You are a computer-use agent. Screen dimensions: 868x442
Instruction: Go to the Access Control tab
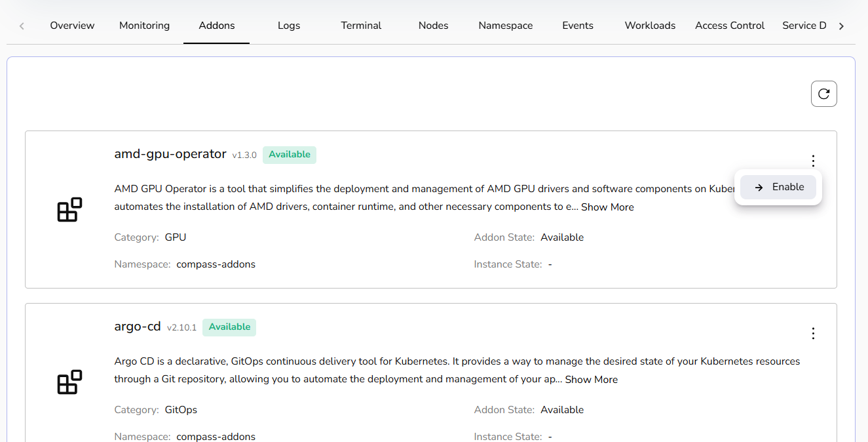tap(729, 26)
